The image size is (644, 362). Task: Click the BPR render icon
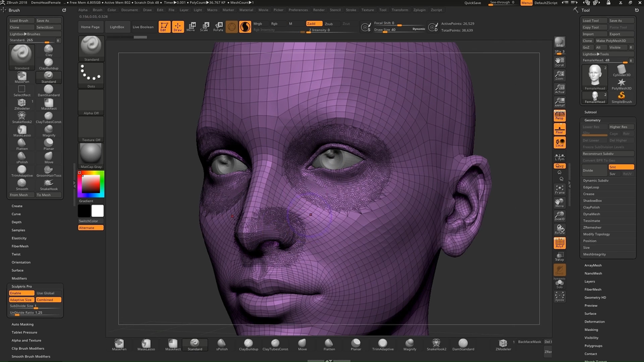[559, 43]
